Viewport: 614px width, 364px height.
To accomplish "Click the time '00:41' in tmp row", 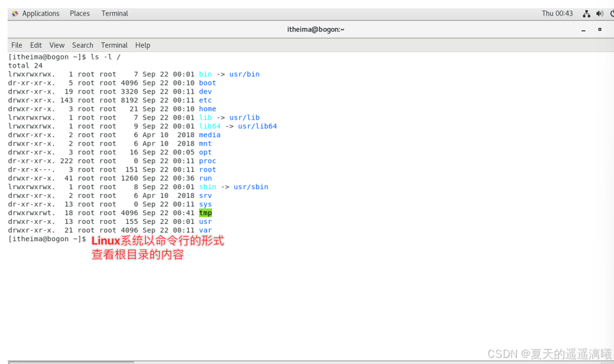I will point(183,213).
